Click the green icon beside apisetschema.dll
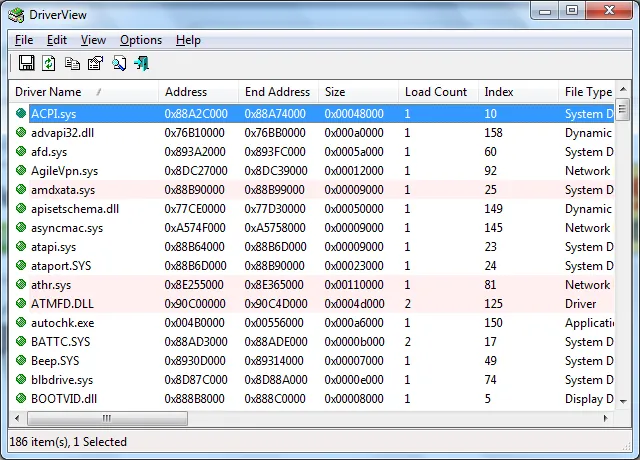Viewport: 640px width, 460px height. (x=21, y=208)
